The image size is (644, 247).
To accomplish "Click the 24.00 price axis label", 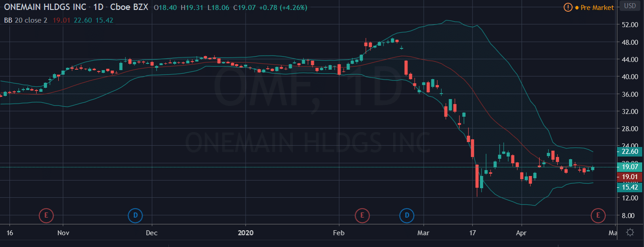I will coord(629,146).
